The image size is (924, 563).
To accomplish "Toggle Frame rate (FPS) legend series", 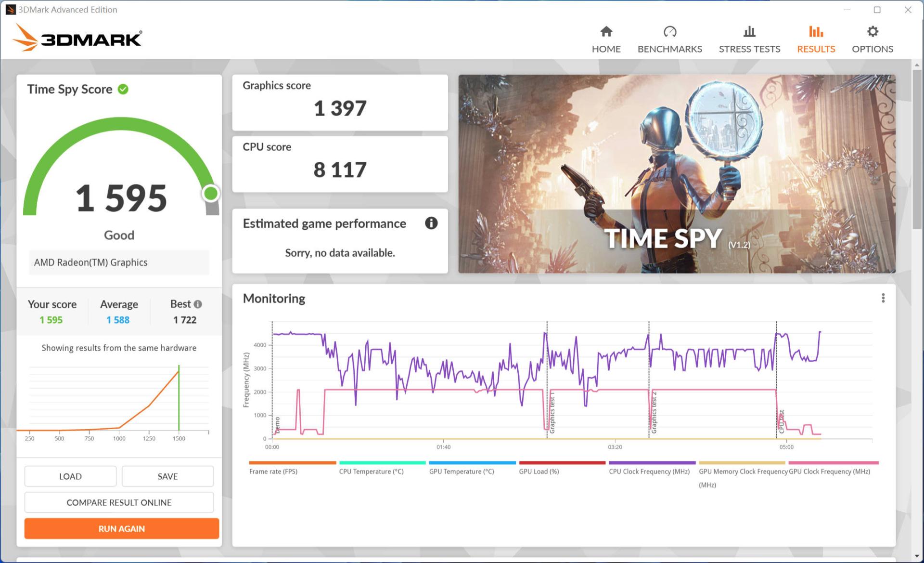I will 273,471.
